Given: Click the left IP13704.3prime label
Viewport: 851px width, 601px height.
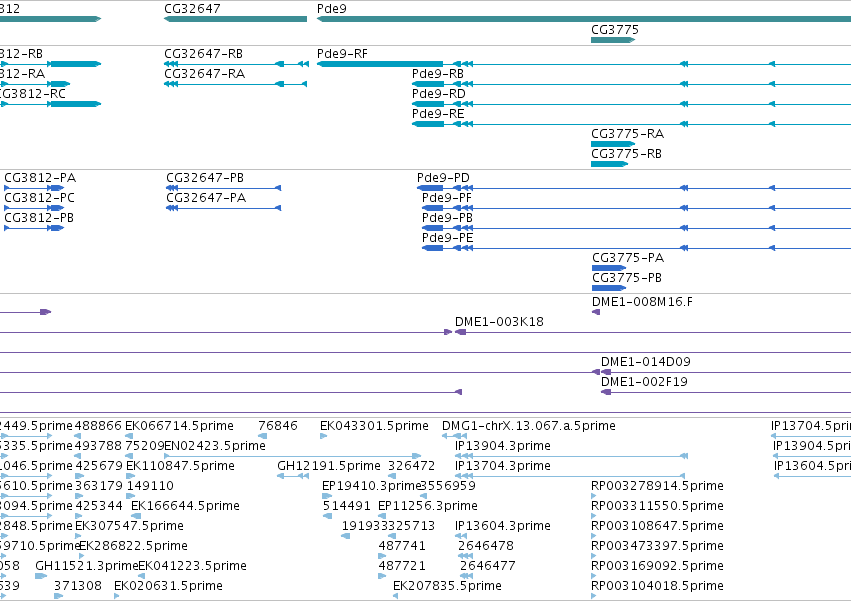Looking at the screenshot, I should 503,466.
